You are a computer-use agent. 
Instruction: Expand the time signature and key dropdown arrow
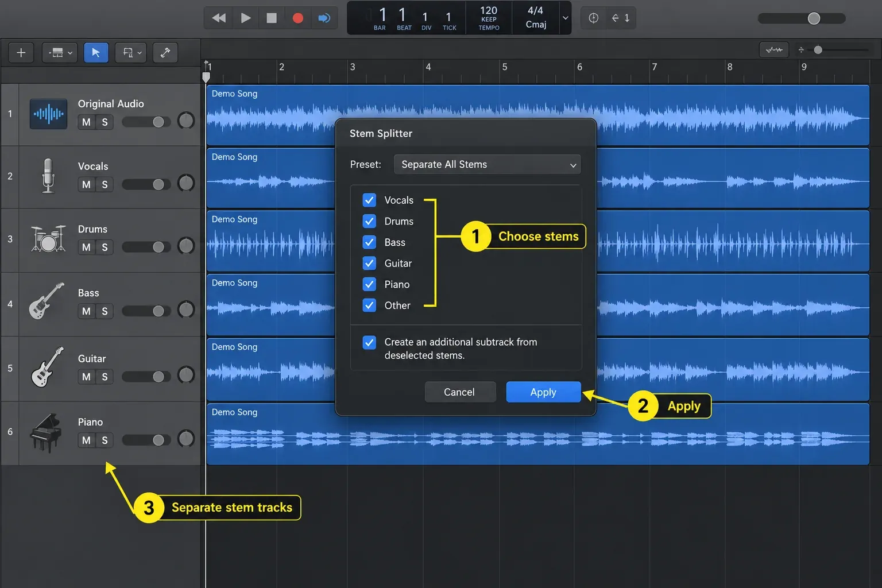click(565, 18)
